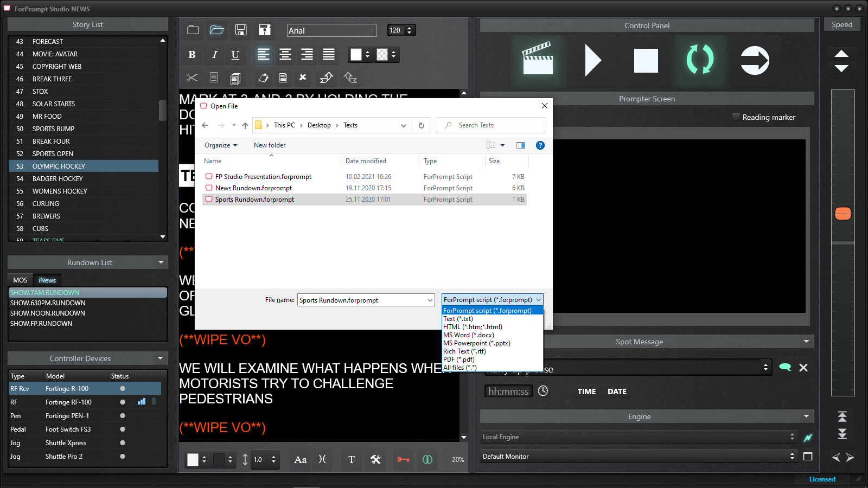Click the help question mark in dialog
This screenshot has width=868, height=488.
point(540,145)
